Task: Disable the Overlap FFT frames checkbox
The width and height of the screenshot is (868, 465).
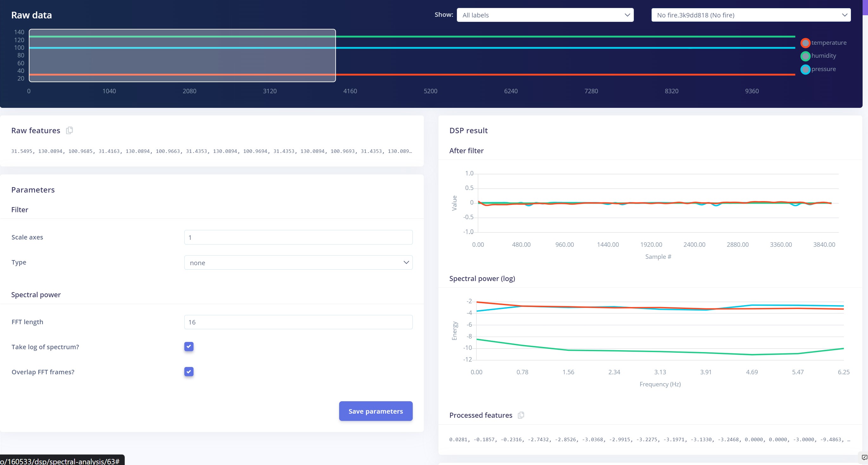Action: (189, 371)
